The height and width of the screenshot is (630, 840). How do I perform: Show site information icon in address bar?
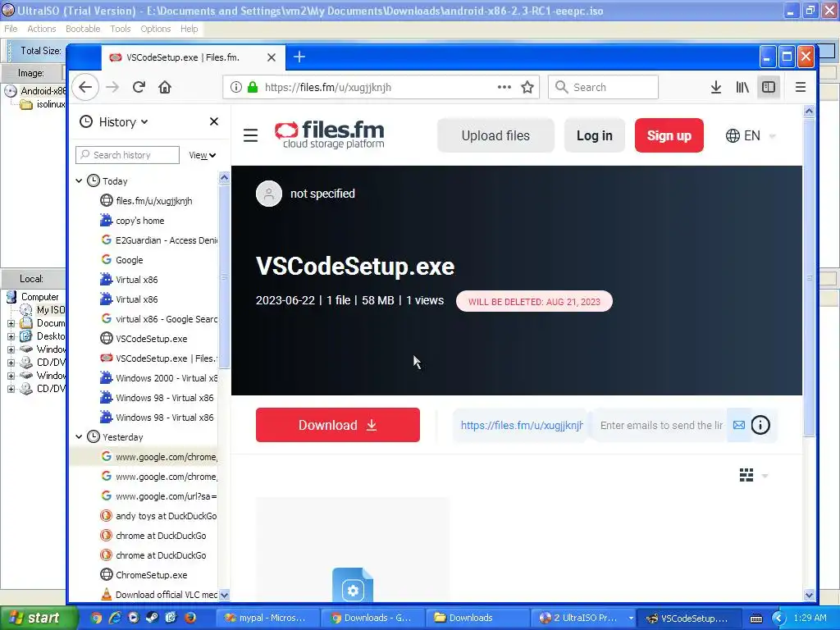tap(235, 87)
